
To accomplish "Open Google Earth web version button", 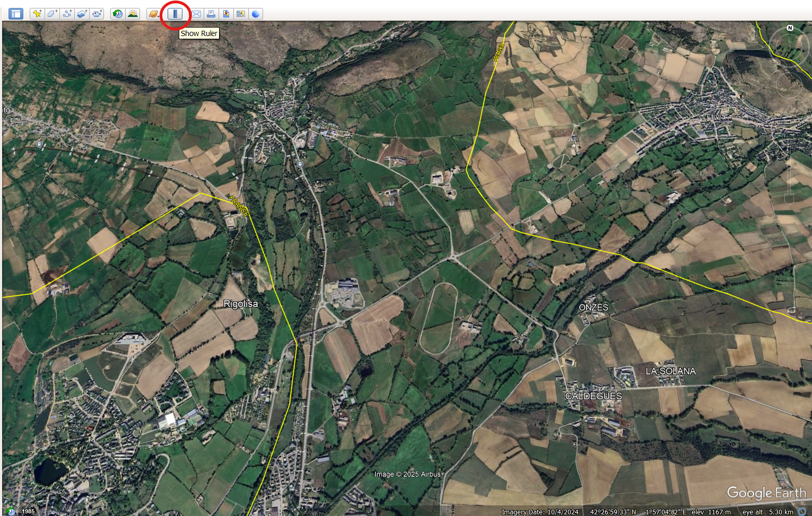I will (256, 14).
